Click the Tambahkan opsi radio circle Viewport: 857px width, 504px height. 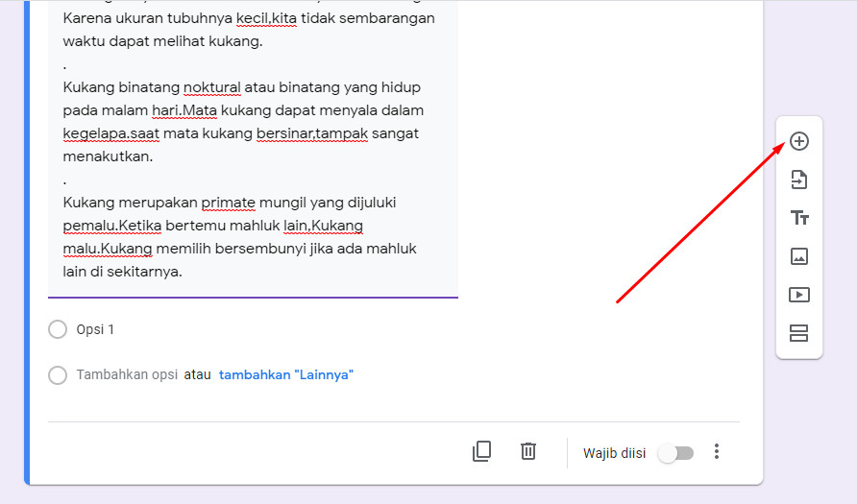tap(58, 375)
